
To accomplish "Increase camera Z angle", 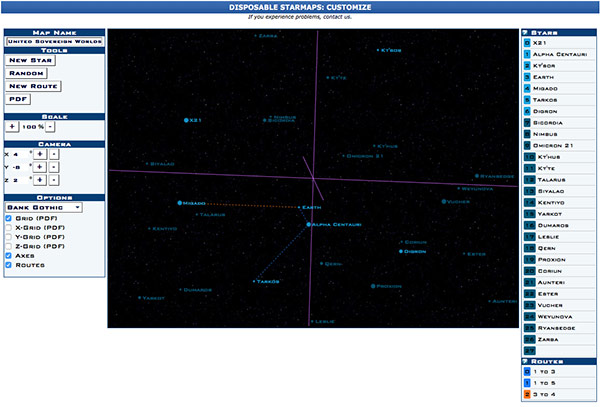I will point(40,180).
